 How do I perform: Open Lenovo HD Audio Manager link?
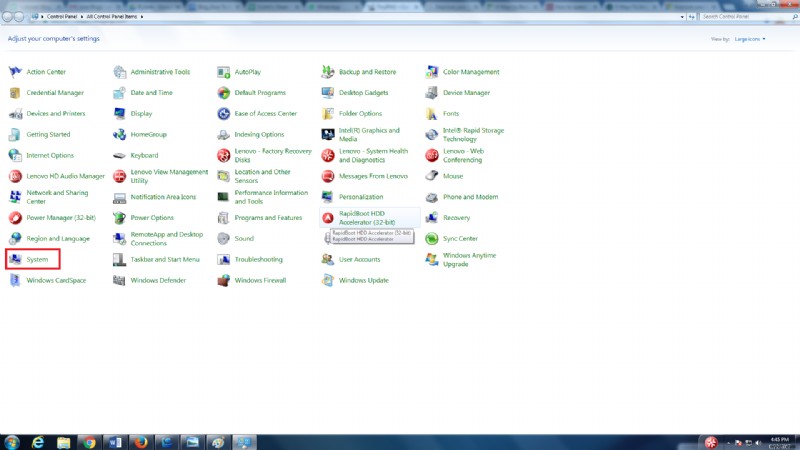(65, 176)
